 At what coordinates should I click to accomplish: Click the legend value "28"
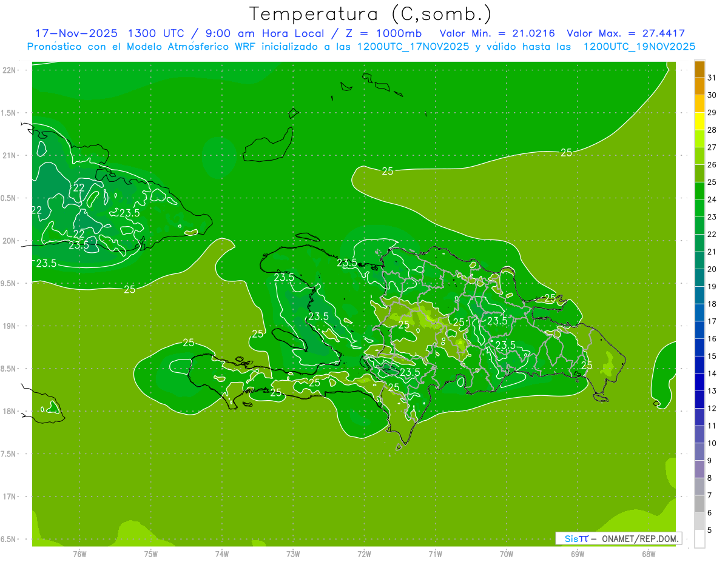click(x=712, y=130)
